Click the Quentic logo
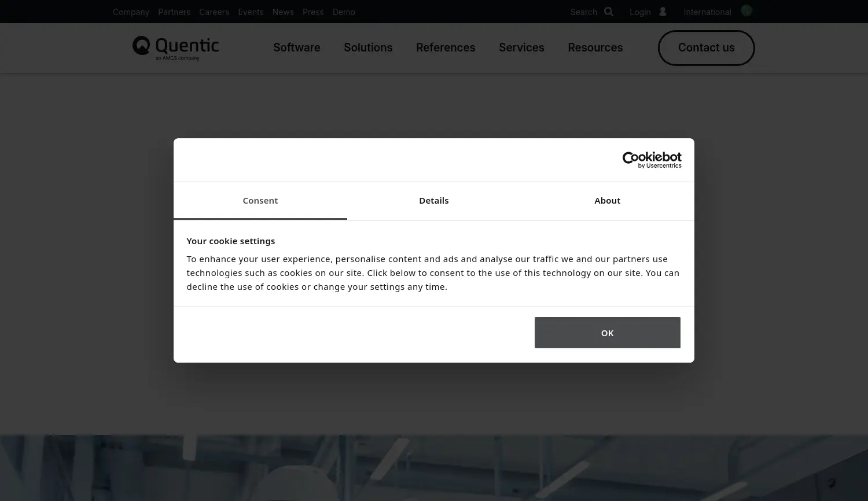 pyautogui.click(x=175, y=47)
